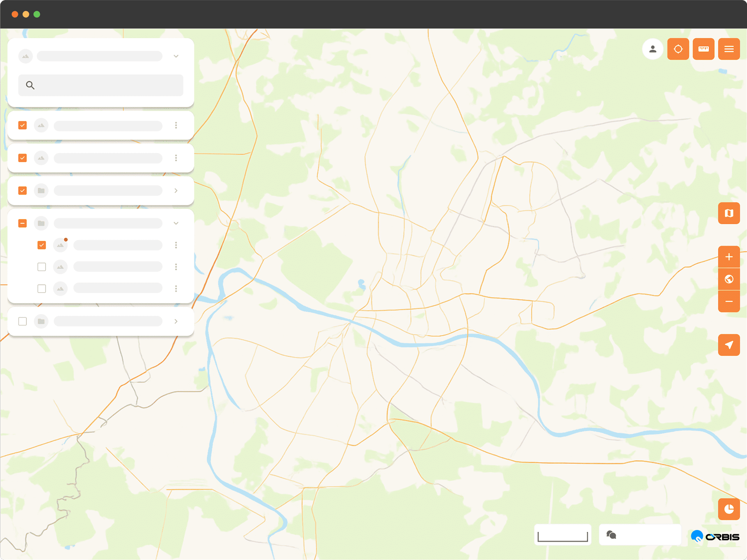Open the basemap selector icon
747x560 pixels.
(x=729, y=213)
